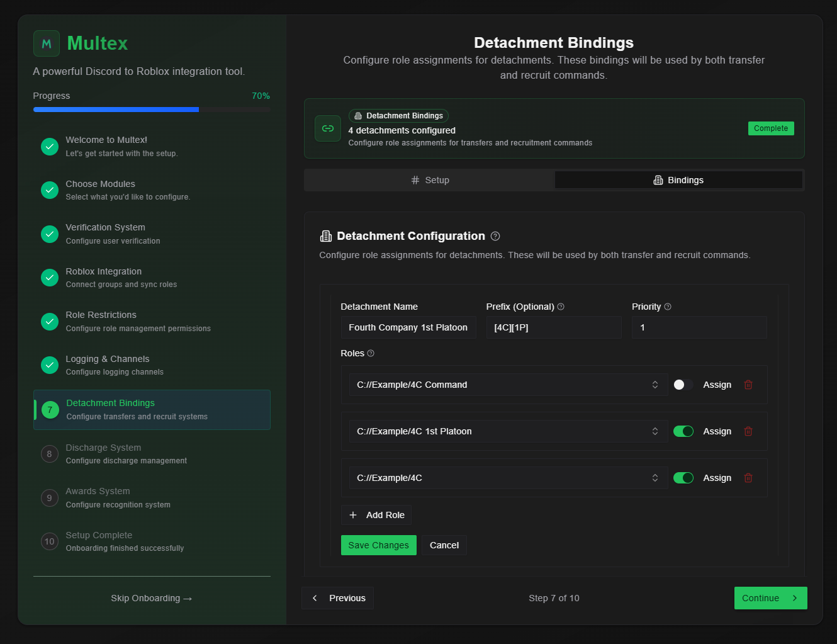
Task: Open the C://Example/4C Command role dropdown
Action: 508,385
